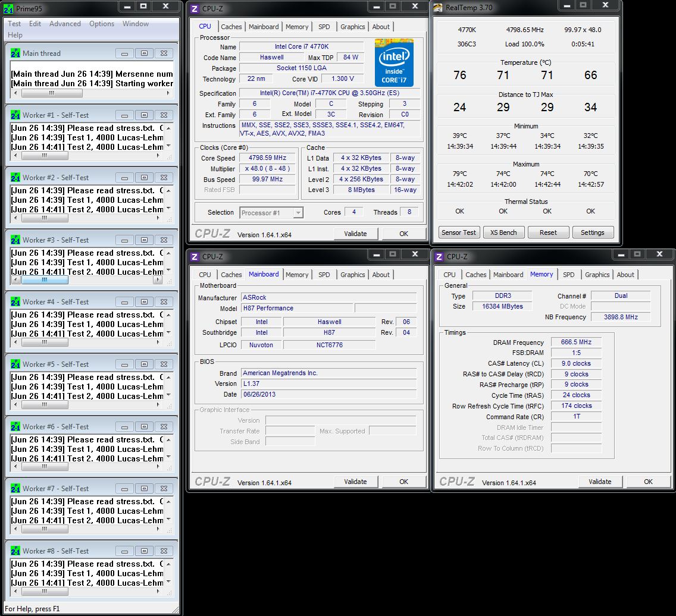Click the CPU-Z icon in the Memory window title
The image size is (676, 616).
point(439,256)
